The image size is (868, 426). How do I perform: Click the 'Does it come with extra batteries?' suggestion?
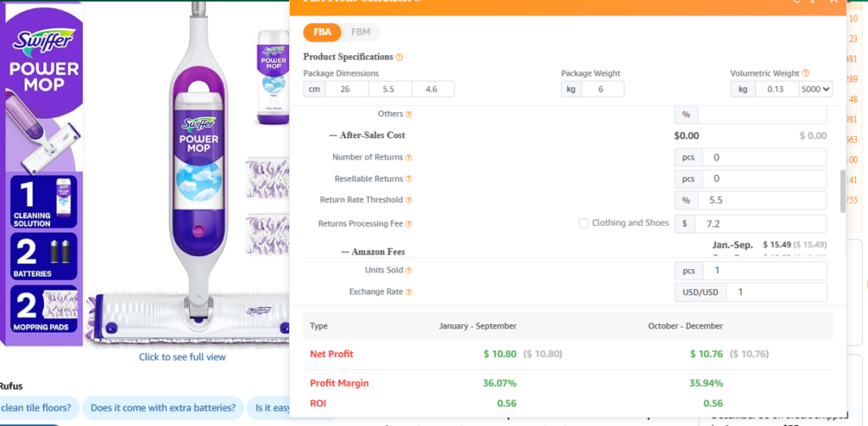click(x=164, y=408)
